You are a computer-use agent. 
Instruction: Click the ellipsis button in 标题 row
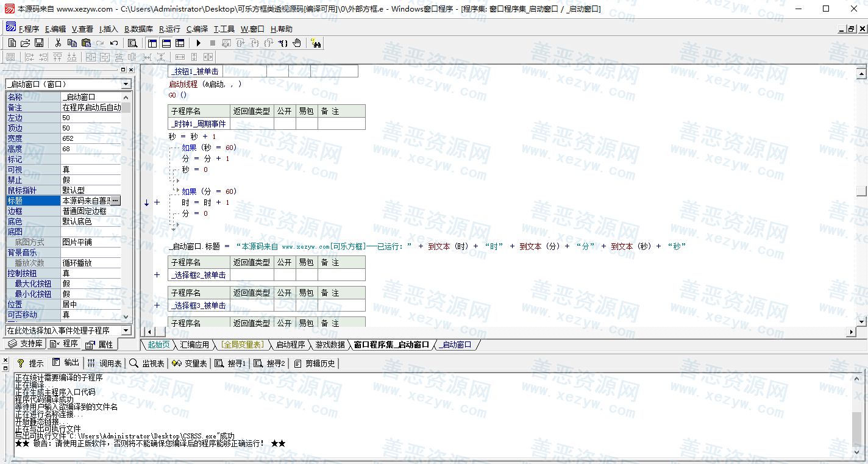click(x=115, y=201)
